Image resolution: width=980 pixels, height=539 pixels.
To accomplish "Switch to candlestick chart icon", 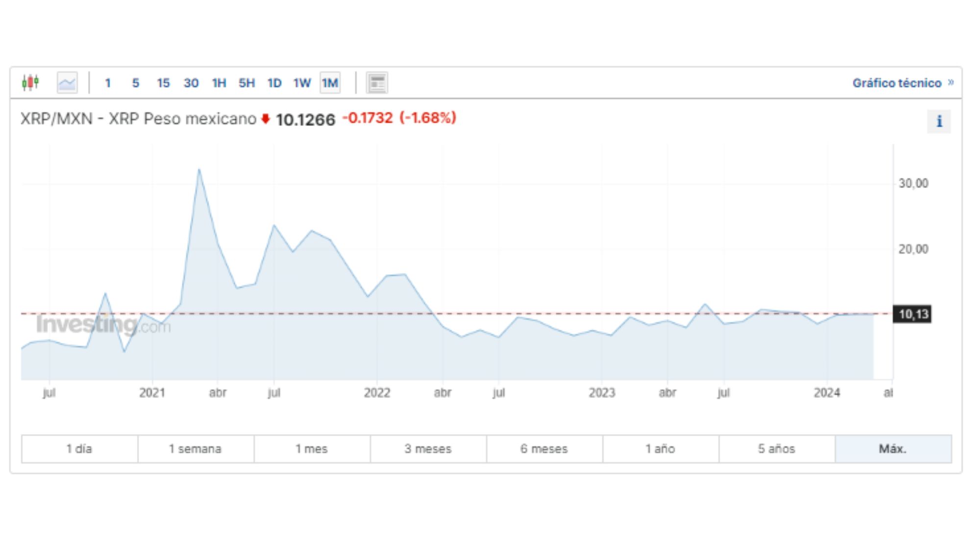I will [30, 83].
